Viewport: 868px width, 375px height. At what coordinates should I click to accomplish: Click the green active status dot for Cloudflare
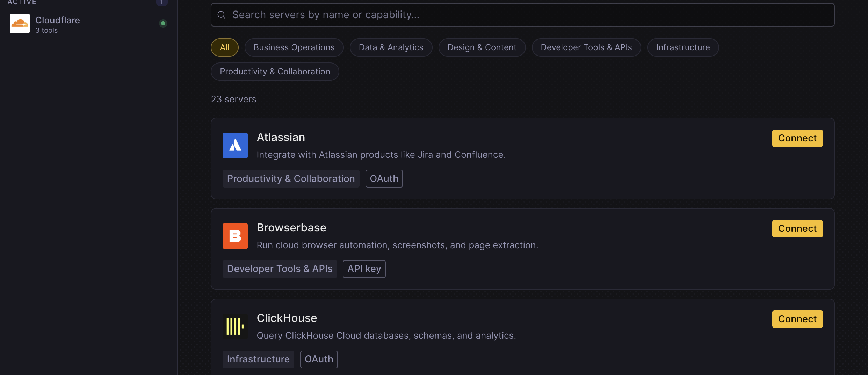pyautogui.click(x=163, y=23)
